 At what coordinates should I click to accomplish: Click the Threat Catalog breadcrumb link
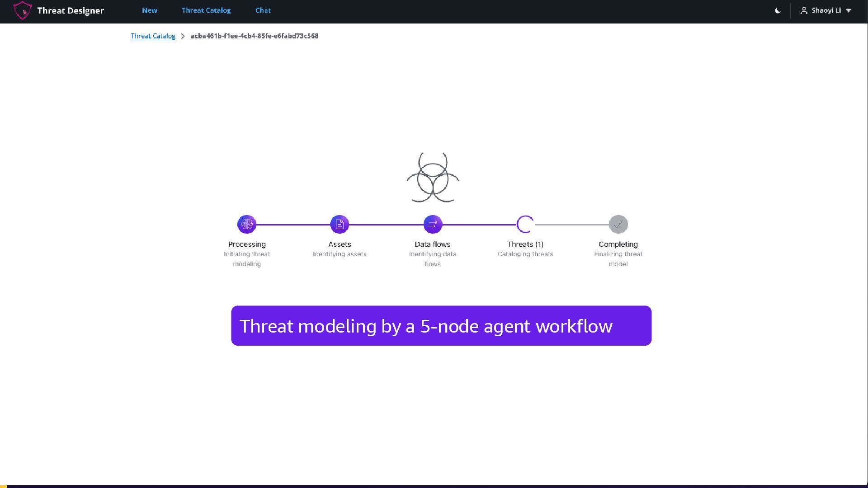pos(153,36)
